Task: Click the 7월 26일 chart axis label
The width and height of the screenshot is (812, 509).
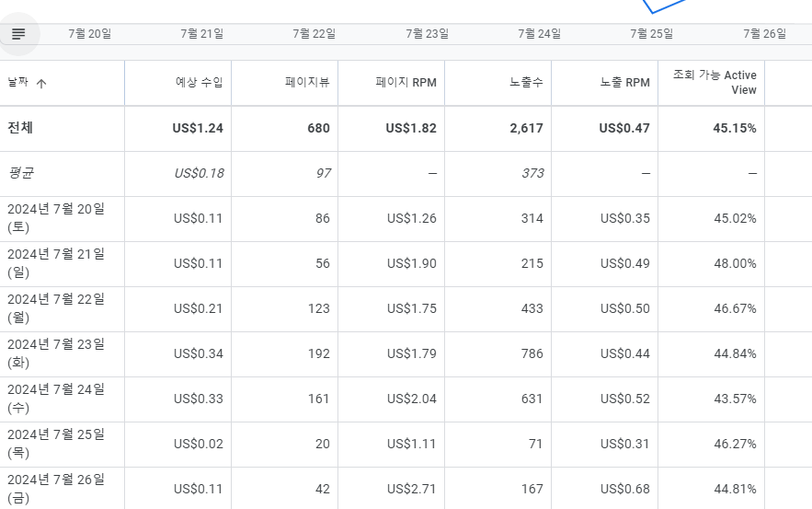Action: (764, 34)
